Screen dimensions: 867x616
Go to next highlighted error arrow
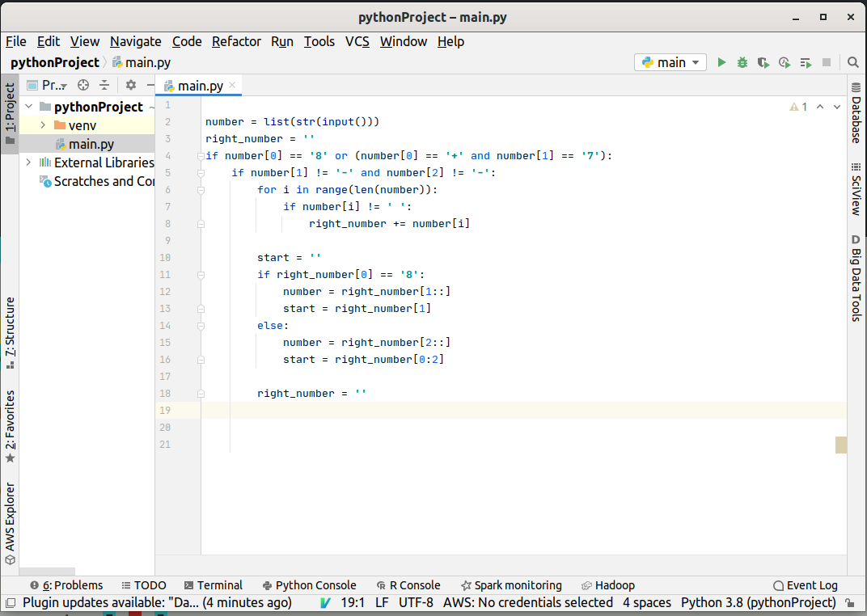coord(837,107)
